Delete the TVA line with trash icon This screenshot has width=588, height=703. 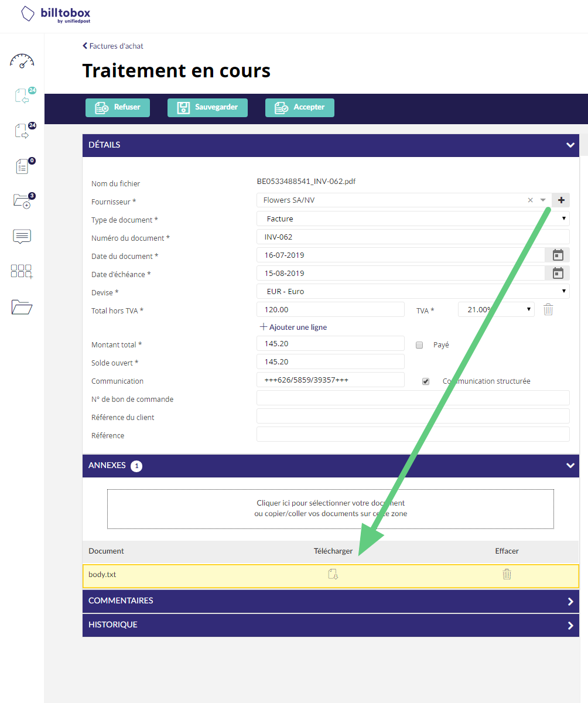click(548, 309)
